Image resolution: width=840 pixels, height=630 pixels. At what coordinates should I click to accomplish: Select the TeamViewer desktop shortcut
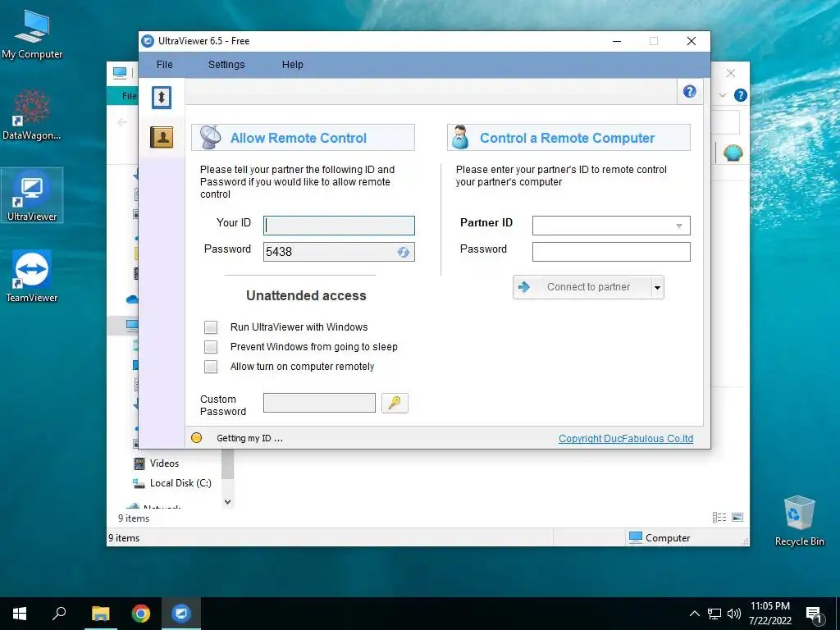32,276
